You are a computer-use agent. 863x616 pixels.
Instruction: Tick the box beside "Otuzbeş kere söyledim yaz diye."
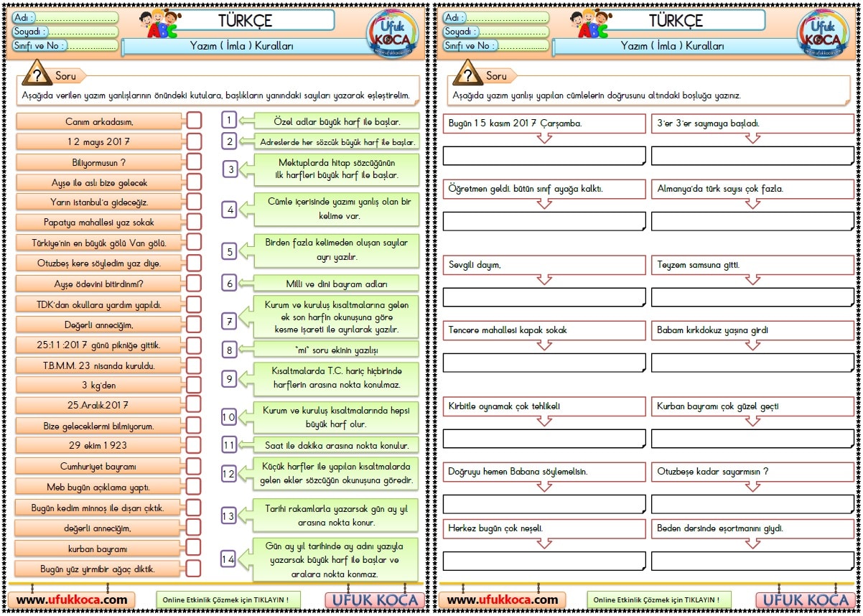pyautogui.click(x=194, y=262)
